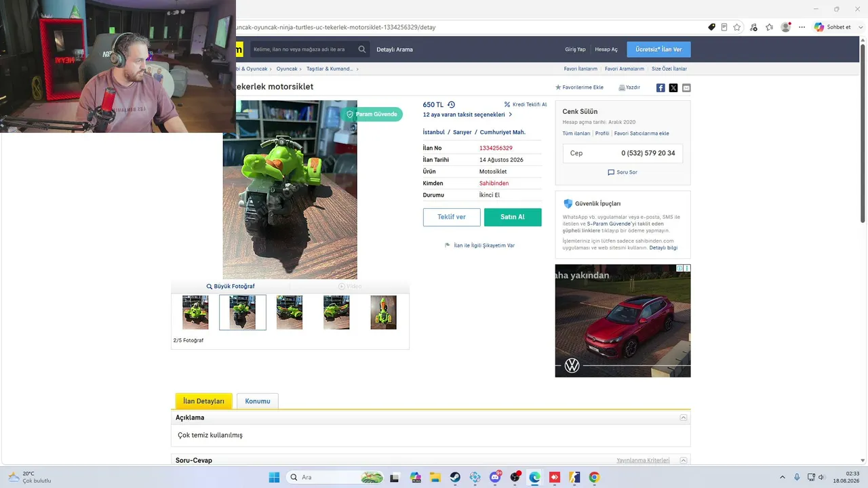Open the browser media control icon
Image resolution: width=868 pixels, height=488 pixels.
[x=754, y=27]
